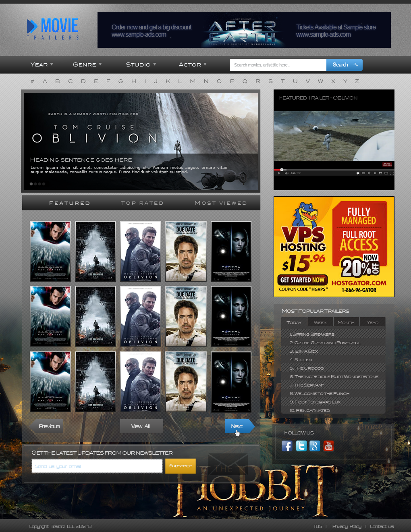Open '6. The Incredible Burt Wonderstone'

tap(333, 376)
